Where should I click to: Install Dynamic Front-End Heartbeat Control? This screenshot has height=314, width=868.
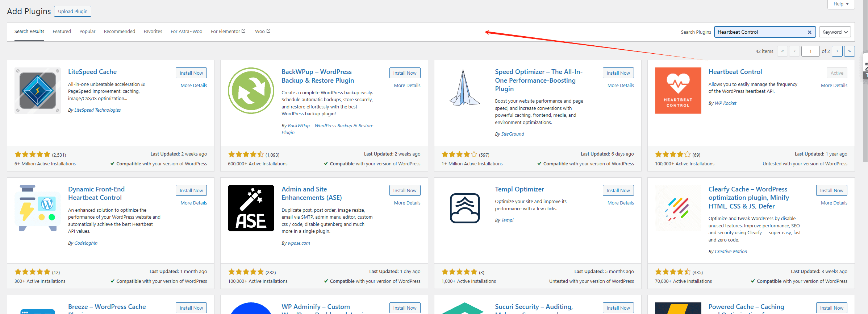coord(191,190)
